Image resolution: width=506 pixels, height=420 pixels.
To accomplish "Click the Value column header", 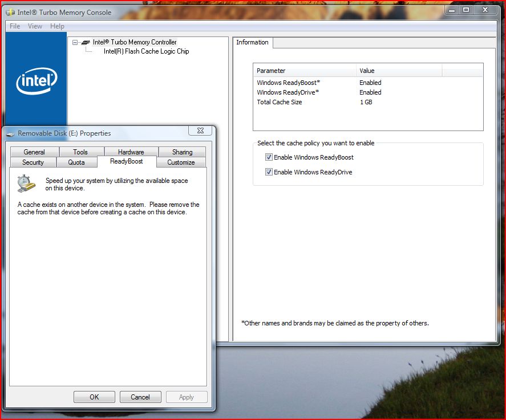I will click(399, 71).
